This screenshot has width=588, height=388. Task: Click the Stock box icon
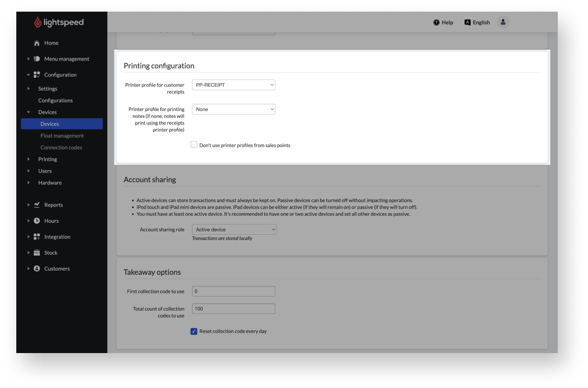click(x=37, y=252)
